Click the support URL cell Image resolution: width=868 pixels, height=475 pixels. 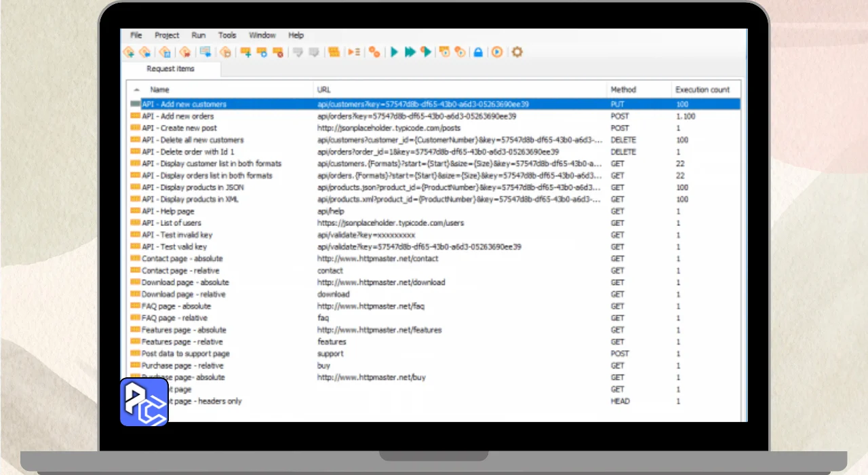[x=330, y=354]
